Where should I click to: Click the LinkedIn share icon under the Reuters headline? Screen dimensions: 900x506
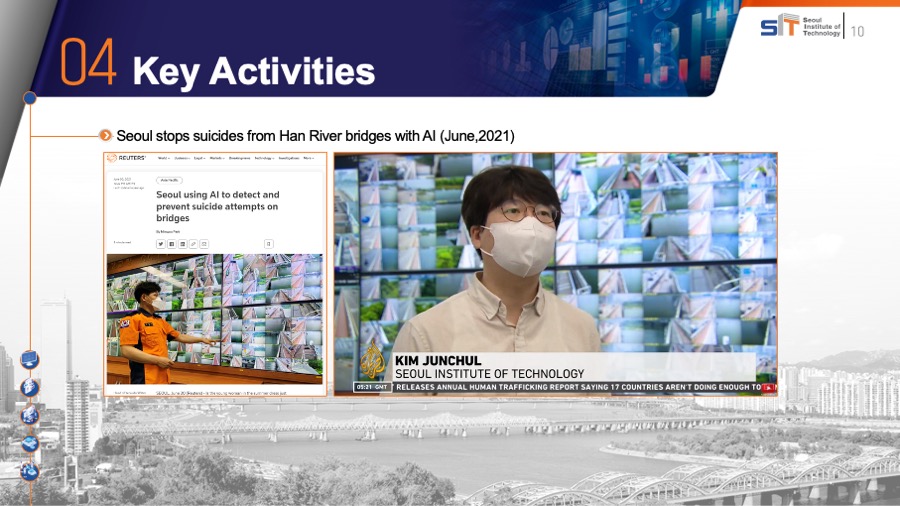(183, 244)
